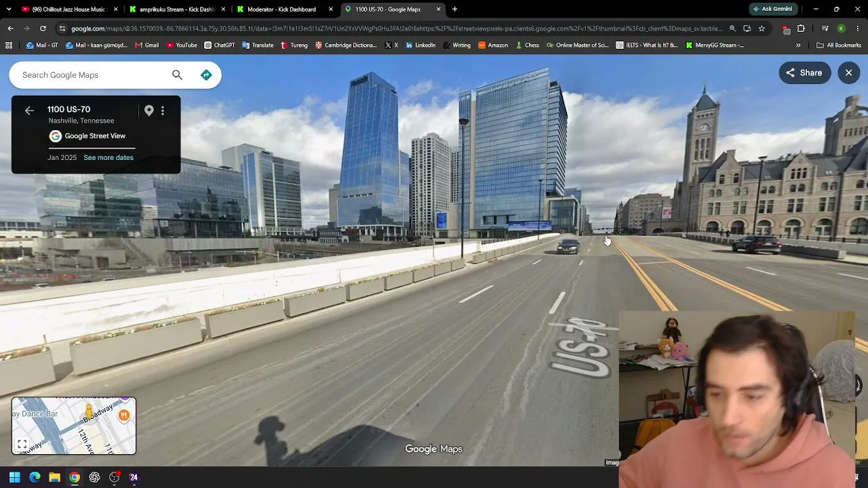
Task: Go back using the arrow beside 1100 US-70
Action: click(x=29, y=110)
